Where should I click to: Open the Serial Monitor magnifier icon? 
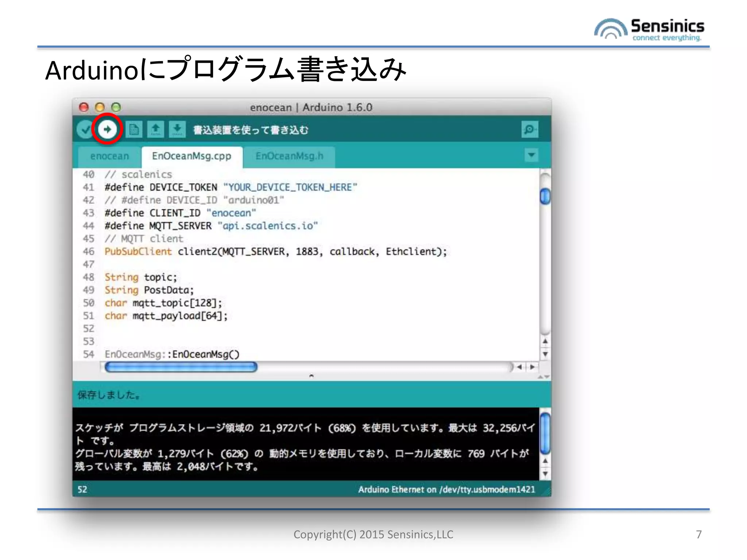click(530, 129)
